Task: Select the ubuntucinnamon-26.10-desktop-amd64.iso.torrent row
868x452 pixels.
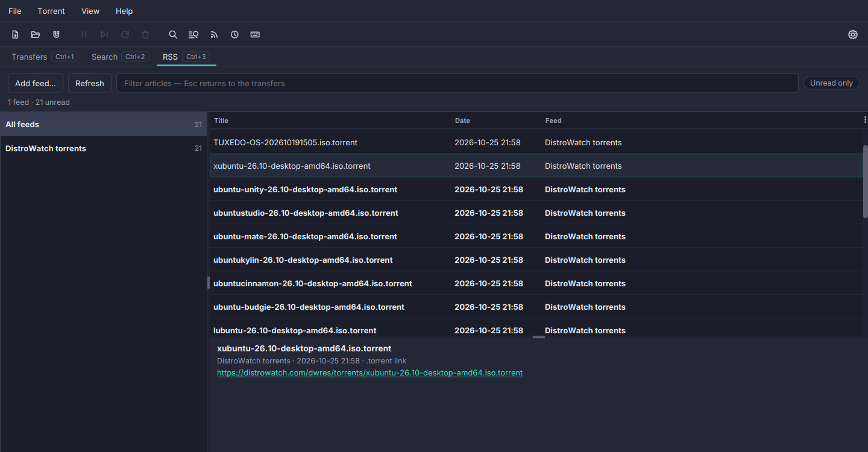Action: [x=536, y=283]
